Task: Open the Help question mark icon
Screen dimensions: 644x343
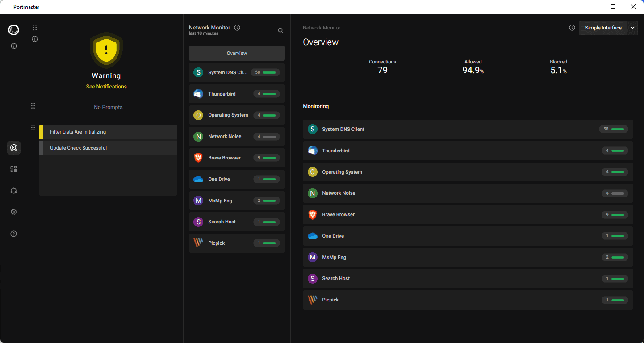Action: (13, 233)
